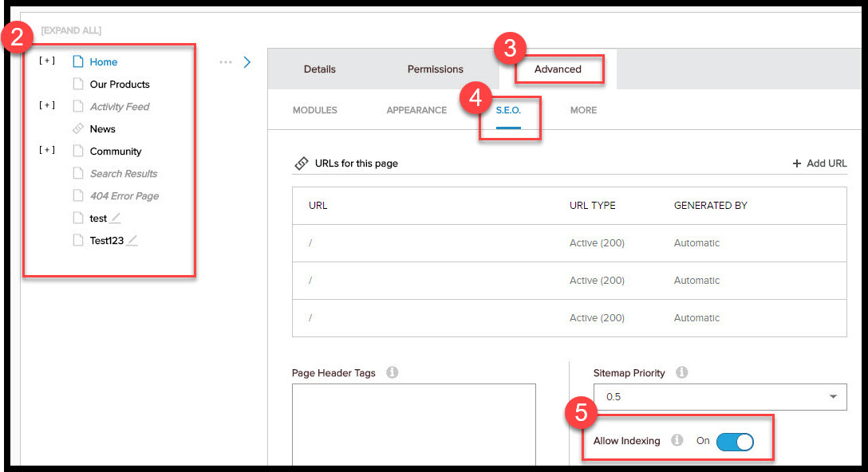Click the URL column header
Screen dimensions: 868x472
click(318, 205)
